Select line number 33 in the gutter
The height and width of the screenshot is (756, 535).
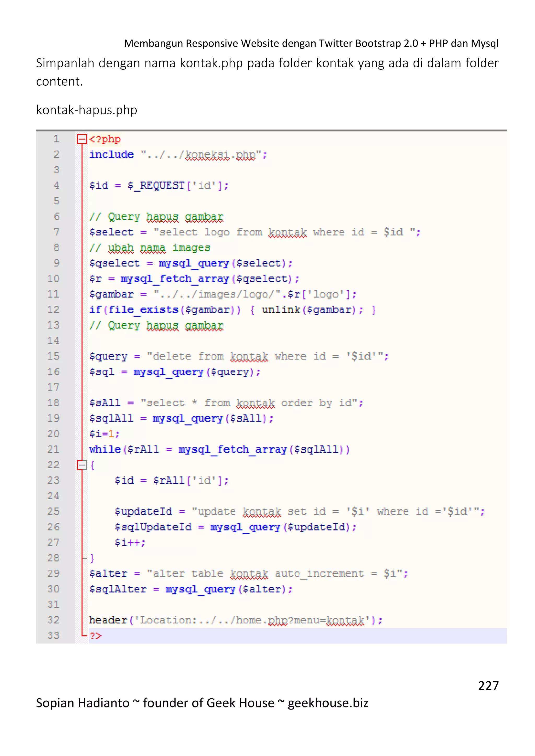coord(53,635)
